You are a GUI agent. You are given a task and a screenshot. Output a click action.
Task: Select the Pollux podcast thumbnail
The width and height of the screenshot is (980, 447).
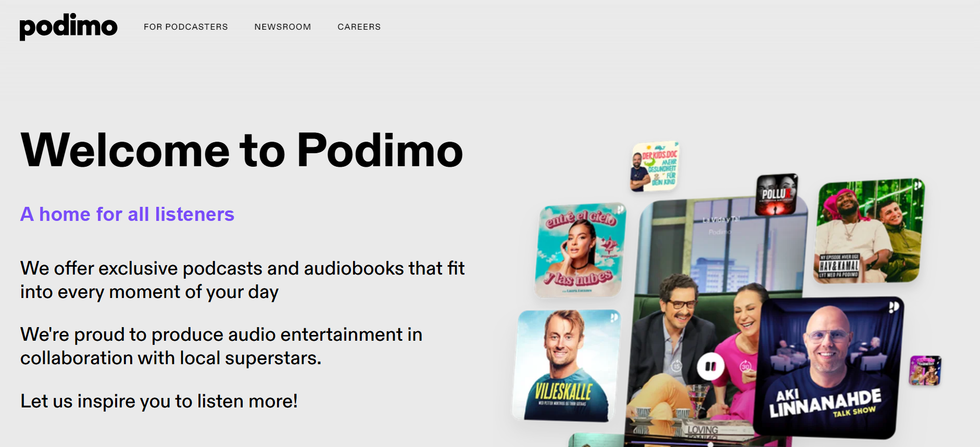(x=776, y=195)
